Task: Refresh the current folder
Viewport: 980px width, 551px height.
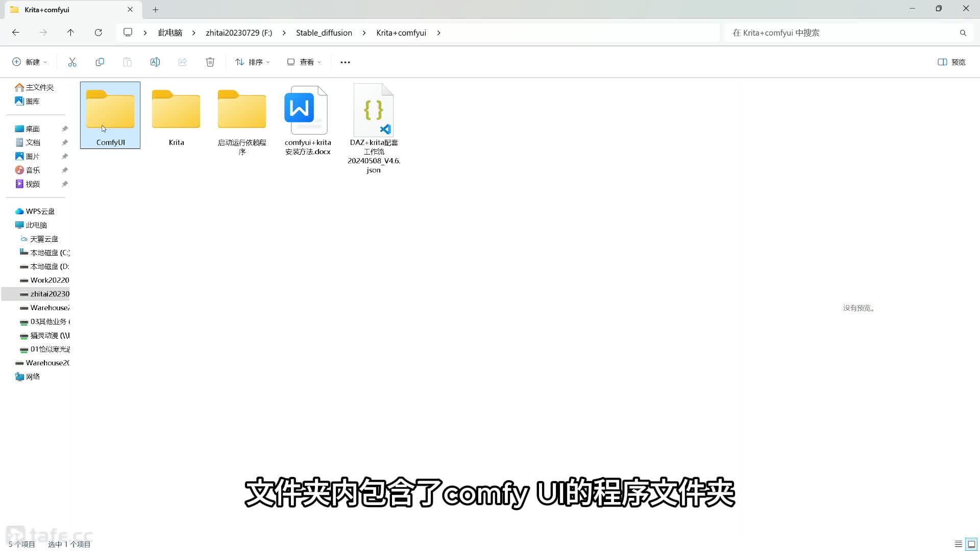Action: tap(98, 33)
